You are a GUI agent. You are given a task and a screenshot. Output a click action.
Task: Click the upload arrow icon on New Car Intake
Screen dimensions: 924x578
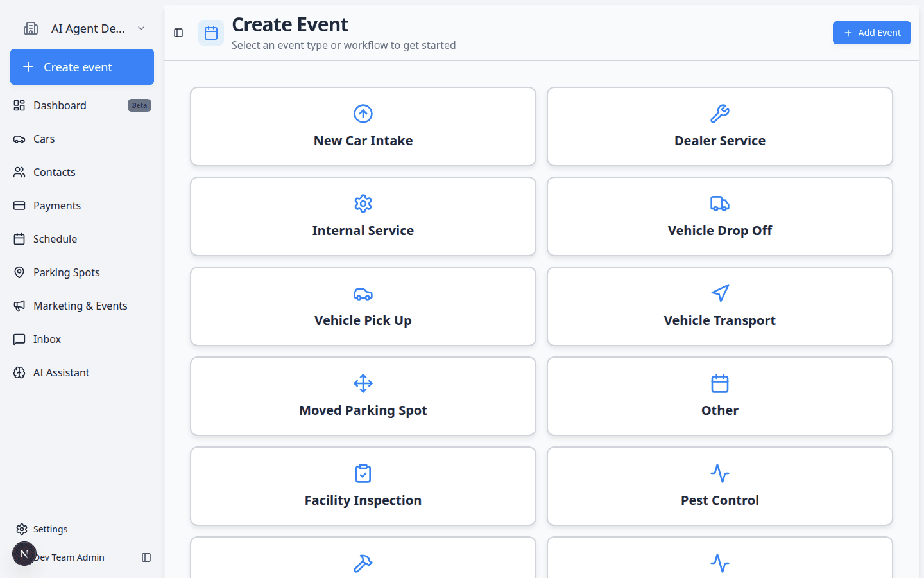tap(363, 114)
